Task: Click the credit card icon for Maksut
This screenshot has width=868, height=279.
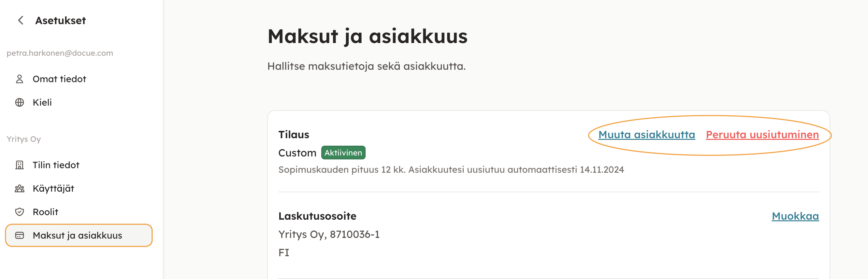Action: 20,236
